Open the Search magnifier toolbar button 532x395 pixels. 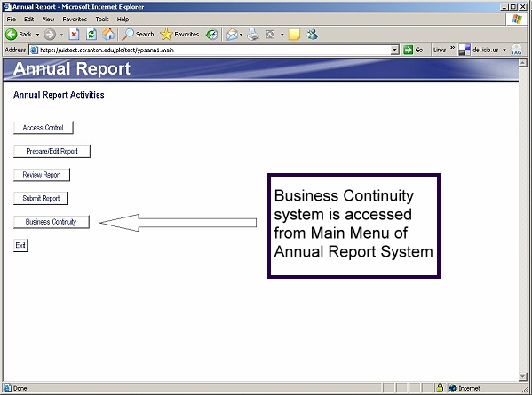pos(138,35)
